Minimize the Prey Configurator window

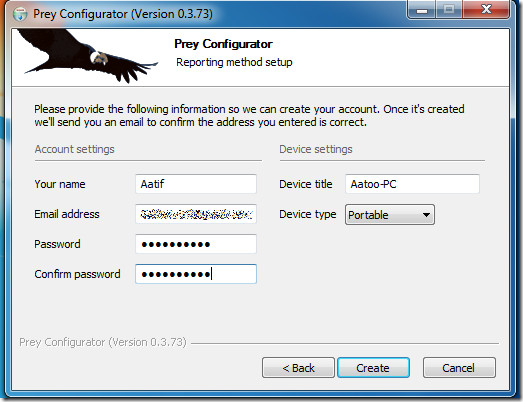tap(422, 9)
